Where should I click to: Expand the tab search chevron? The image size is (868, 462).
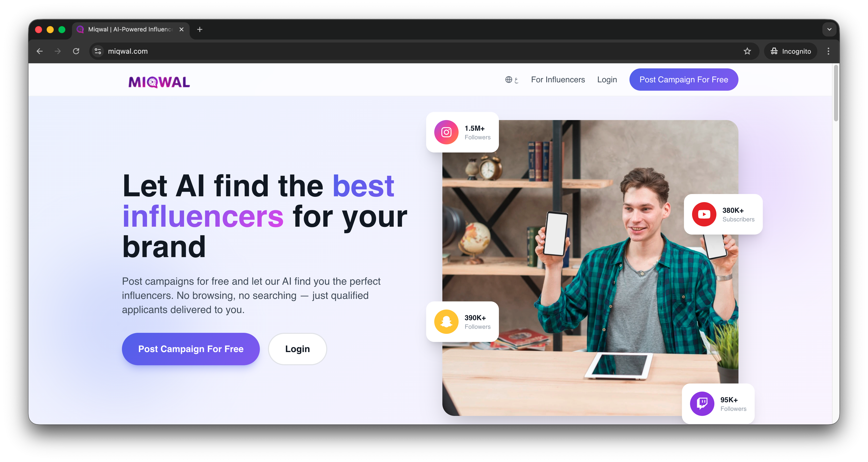coord(829,30)
